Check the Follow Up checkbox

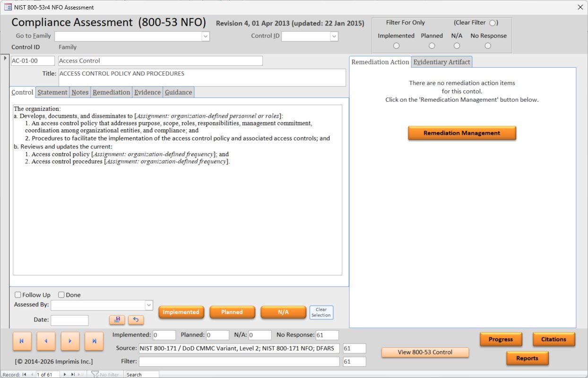coord(18,295)
